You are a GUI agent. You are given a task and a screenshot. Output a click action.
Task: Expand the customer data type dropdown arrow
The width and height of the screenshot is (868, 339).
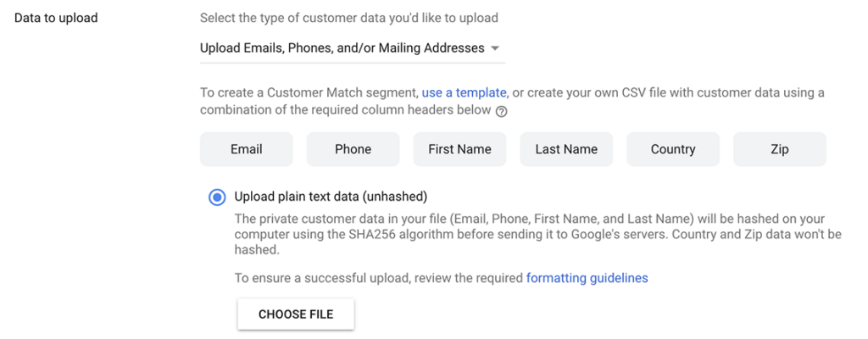click(495, 48)
